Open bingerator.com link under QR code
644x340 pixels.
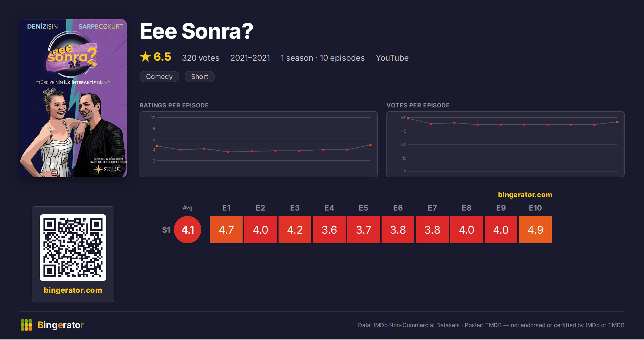(x=73, y=290)
